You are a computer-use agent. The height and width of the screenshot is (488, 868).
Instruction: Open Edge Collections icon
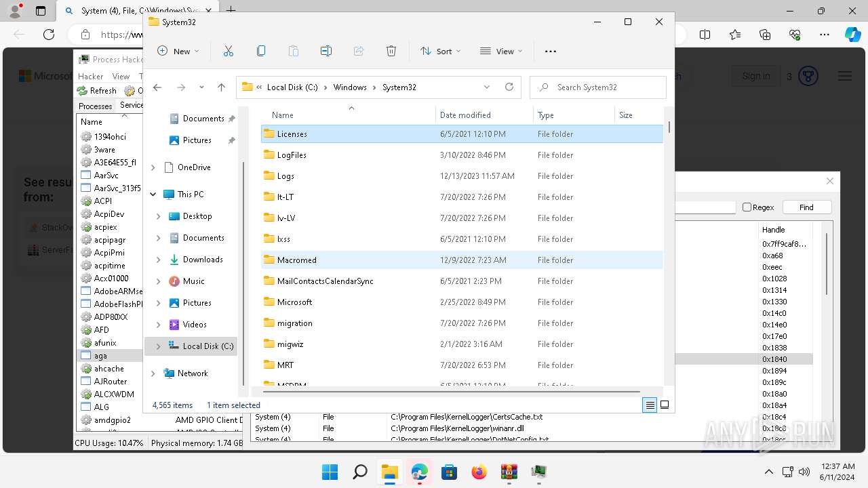click(765, 35)
